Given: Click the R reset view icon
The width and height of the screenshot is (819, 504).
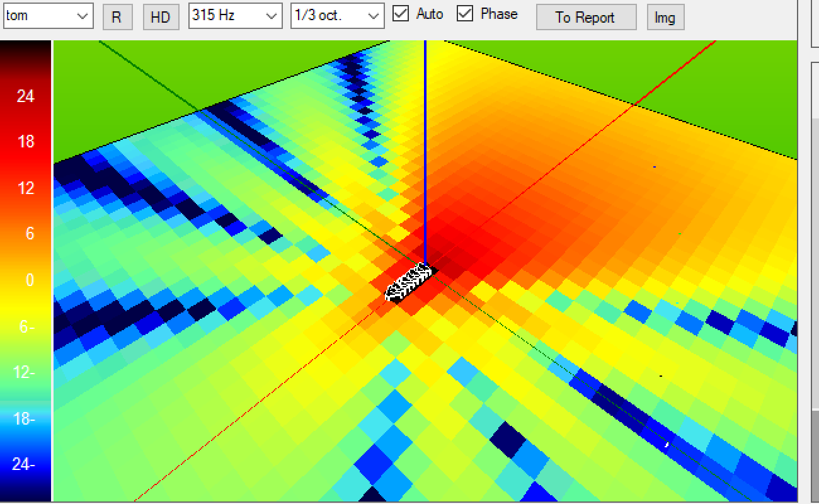Looking at the screenshot, I should point(118,17).
